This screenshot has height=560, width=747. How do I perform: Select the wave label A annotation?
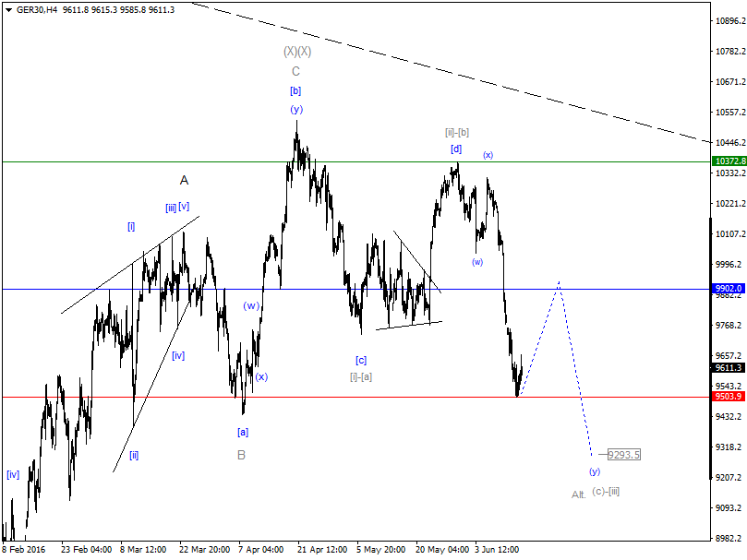pos(182,182)
